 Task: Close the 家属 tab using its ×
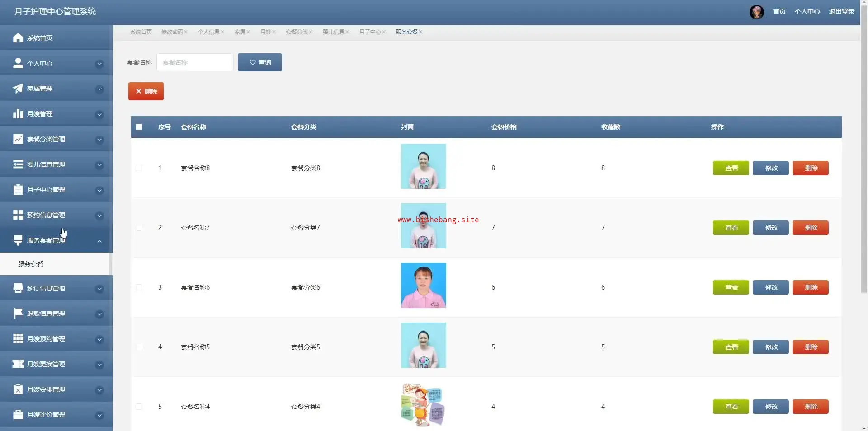[x=248, y=32]
